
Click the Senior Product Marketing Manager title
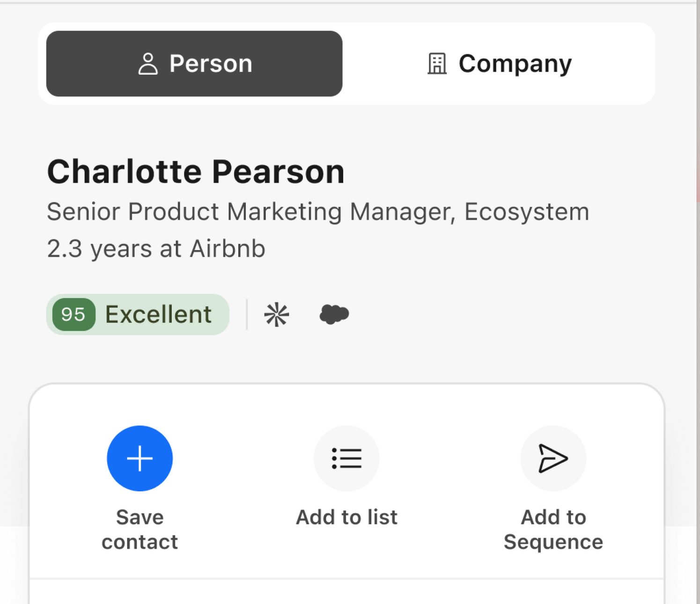[318, 212]
